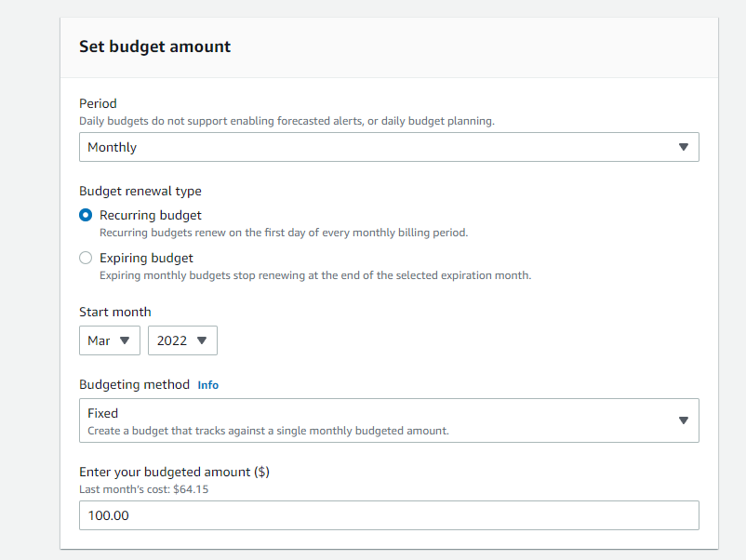This screenshot has width=746, height=560.
Task: Click the Period dropdown arrow icon
Action: point(684,147)
